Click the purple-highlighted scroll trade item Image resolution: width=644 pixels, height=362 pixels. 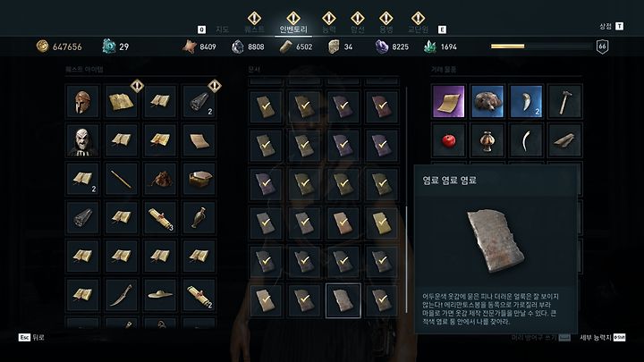click(448, 102)
